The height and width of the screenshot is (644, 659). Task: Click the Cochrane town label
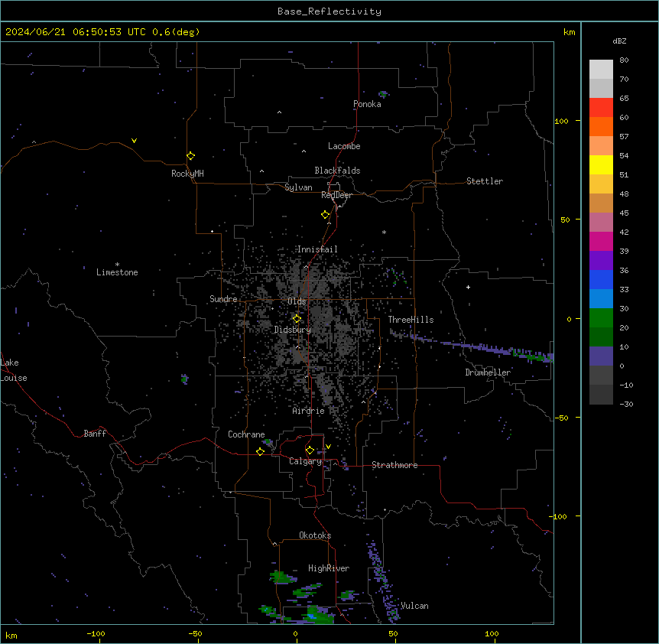246,434
